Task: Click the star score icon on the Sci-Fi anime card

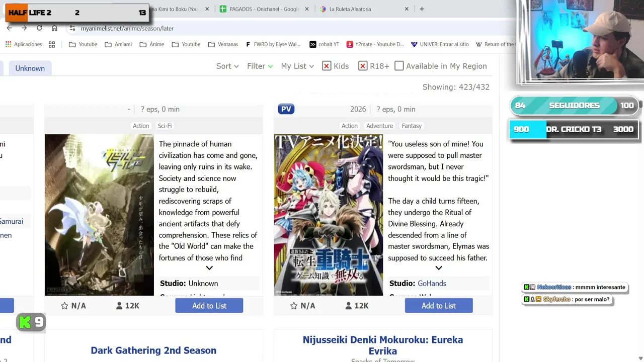Action: point(64,306)
